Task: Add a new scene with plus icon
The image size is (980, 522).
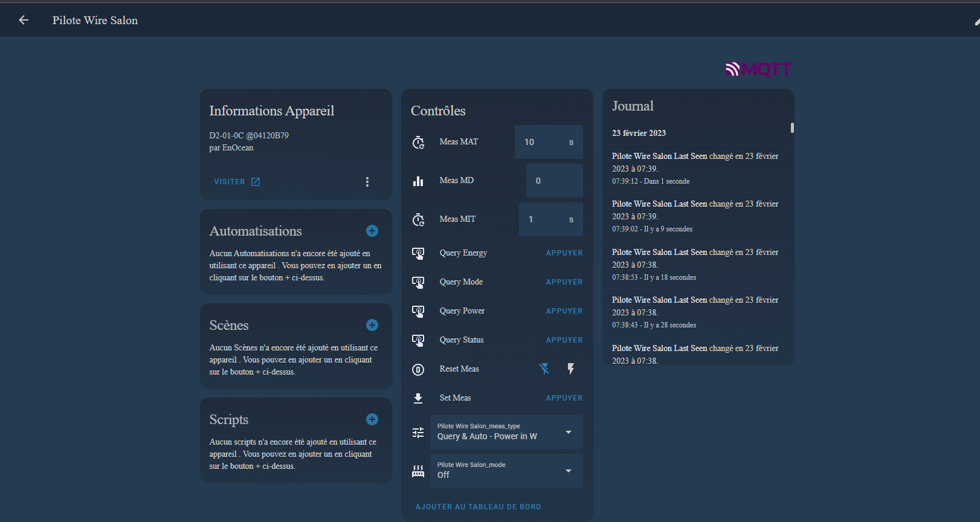Action: pos(372,325)
